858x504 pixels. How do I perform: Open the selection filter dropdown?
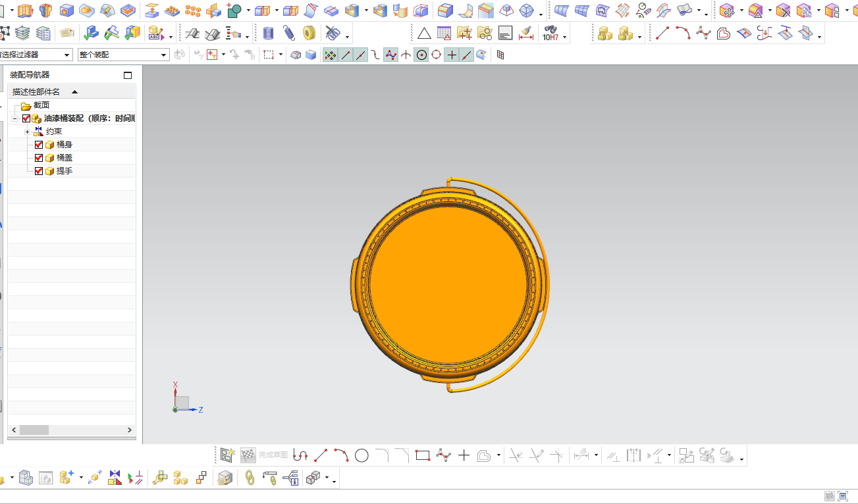(67, 55)
